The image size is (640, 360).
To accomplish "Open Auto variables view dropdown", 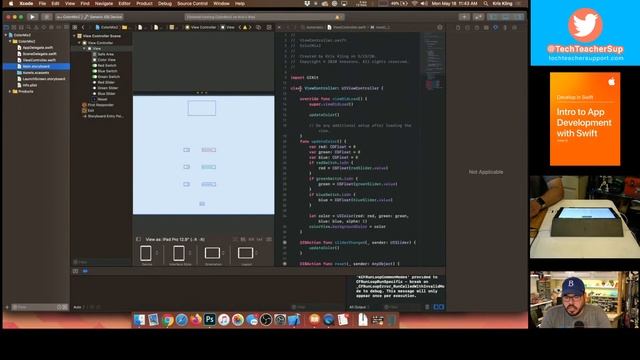I will pyautogui.click(x=78, y=307).
